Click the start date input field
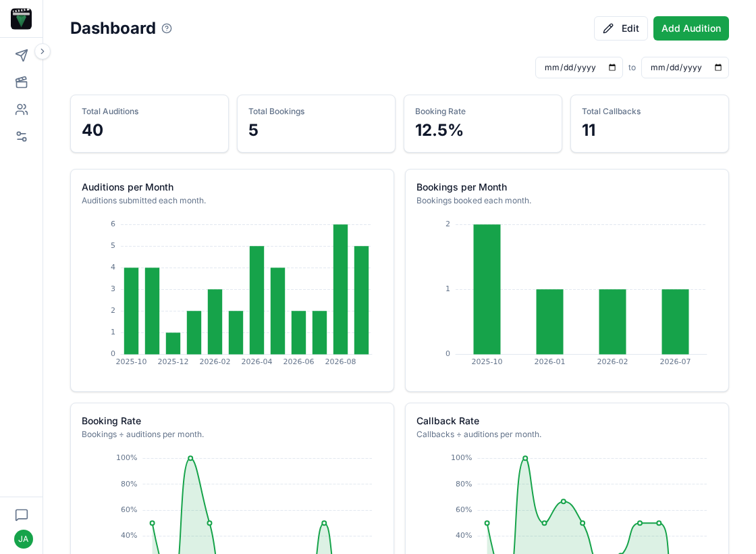 tap(579, 68)
